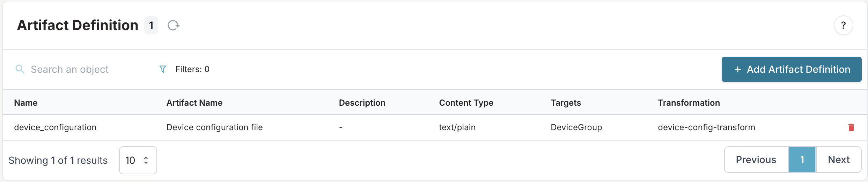Click the up-down arrows on results selector
Viewport: 868px width, 182px height.
pos(146,160)
